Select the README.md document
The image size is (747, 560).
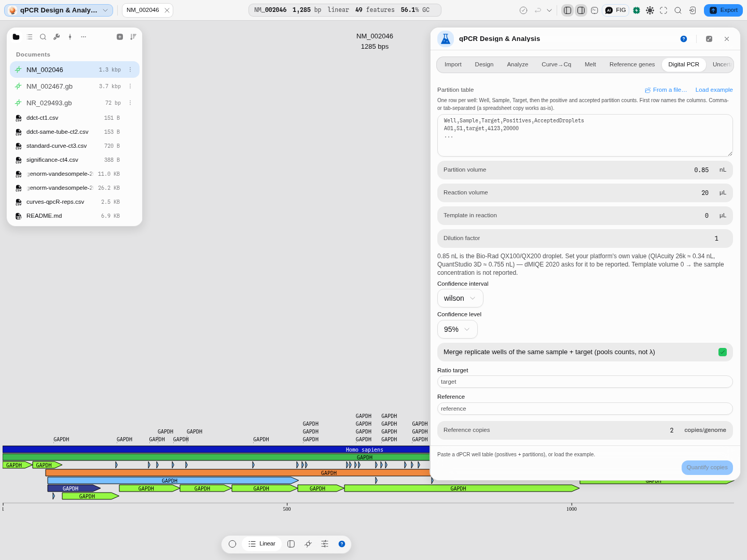(74, 216)
